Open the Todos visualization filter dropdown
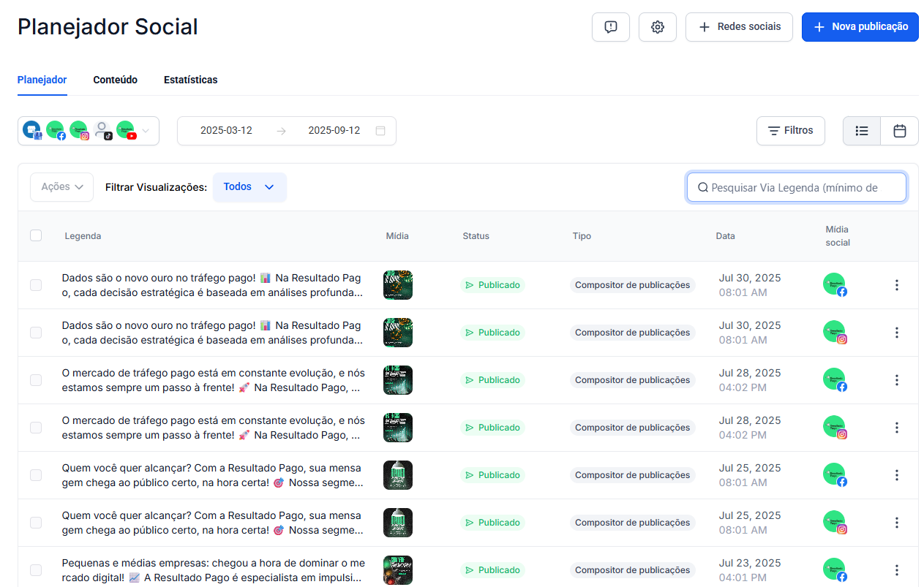Image resolution: width=924 pixels, height=587 pixels. coord(249,187)
